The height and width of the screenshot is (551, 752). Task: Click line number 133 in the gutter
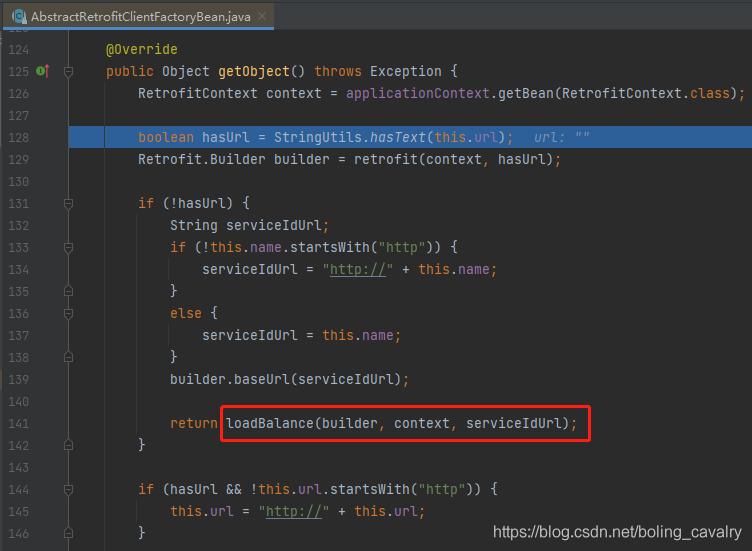[x=19, y=248]
